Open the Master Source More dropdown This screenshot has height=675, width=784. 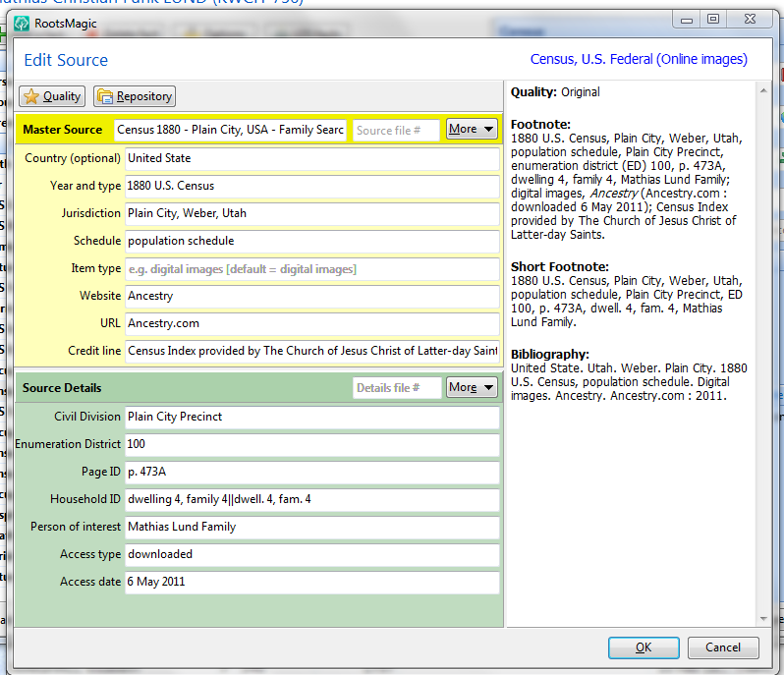coord(472,130)
